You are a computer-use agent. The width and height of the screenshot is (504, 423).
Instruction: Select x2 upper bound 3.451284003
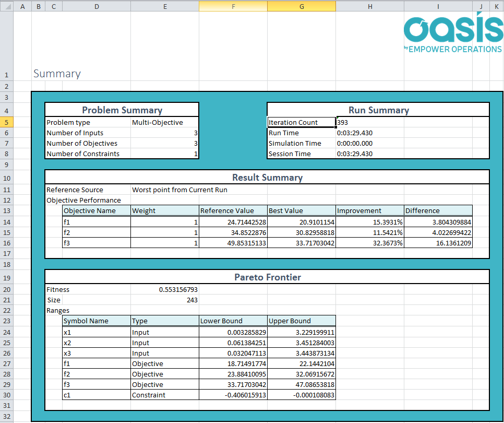[302, 343]
